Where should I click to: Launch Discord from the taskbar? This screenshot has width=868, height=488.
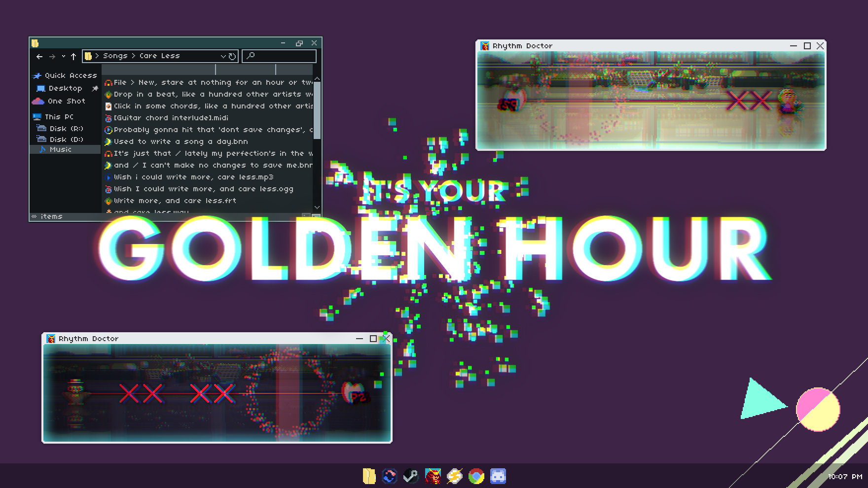point(498,476)
